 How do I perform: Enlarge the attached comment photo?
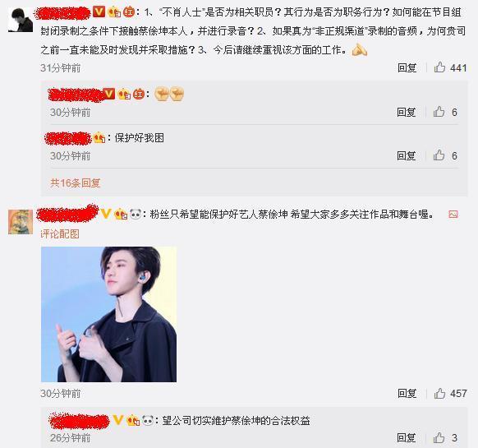pos(109,314)
